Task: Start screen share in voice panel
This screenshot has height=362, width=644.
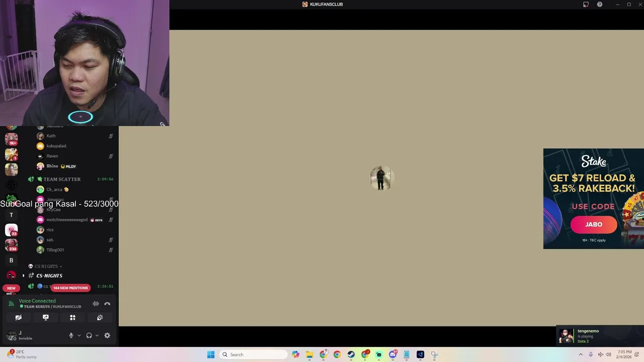Action: point(46,317)
